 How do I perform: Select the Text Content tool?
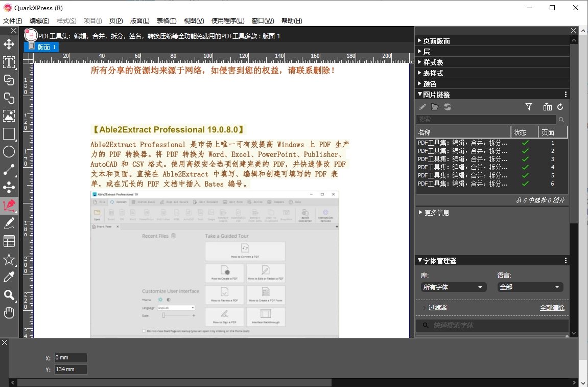pyautogui.click(x=9, y=62)
